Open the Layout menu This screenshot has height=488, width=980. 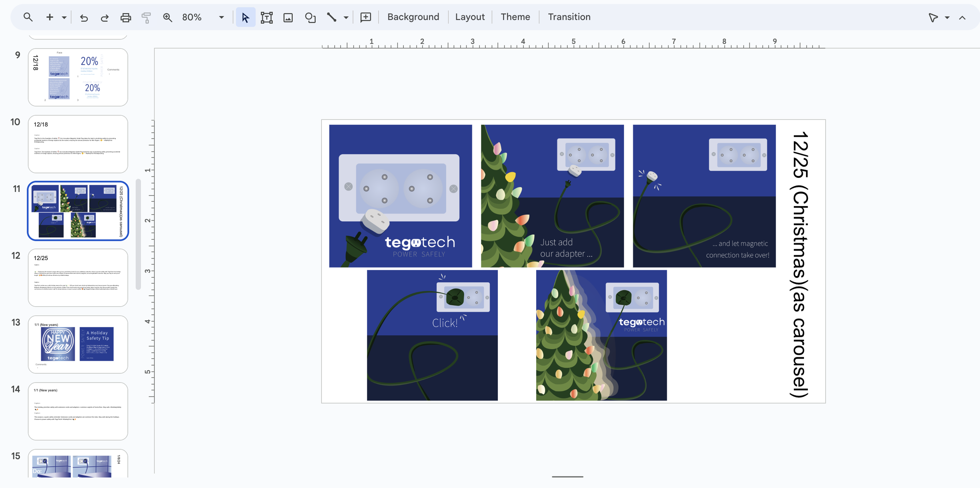(x=470, y=17)
